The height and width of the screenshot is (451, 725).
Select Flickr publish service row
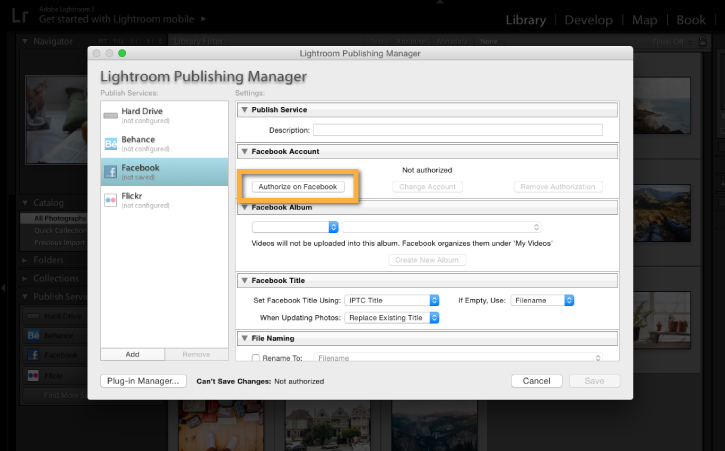coord(165,200)
